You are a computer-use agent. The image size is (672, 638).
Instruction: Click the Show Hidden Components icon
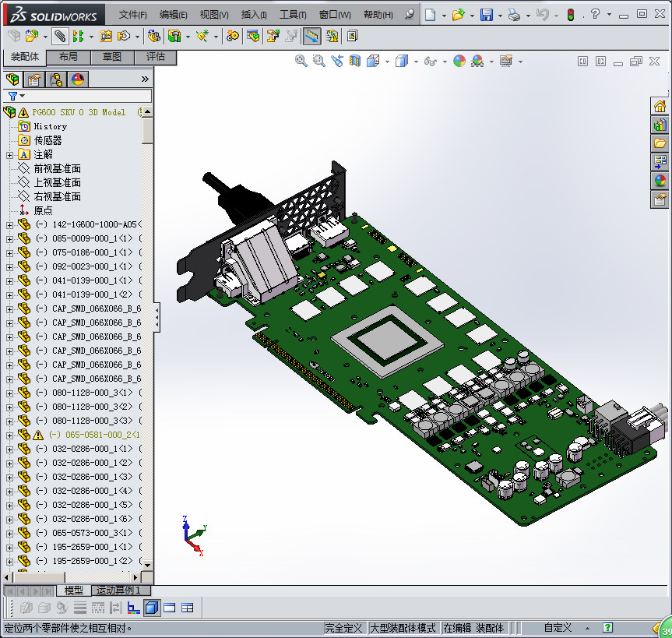point(154,36)
